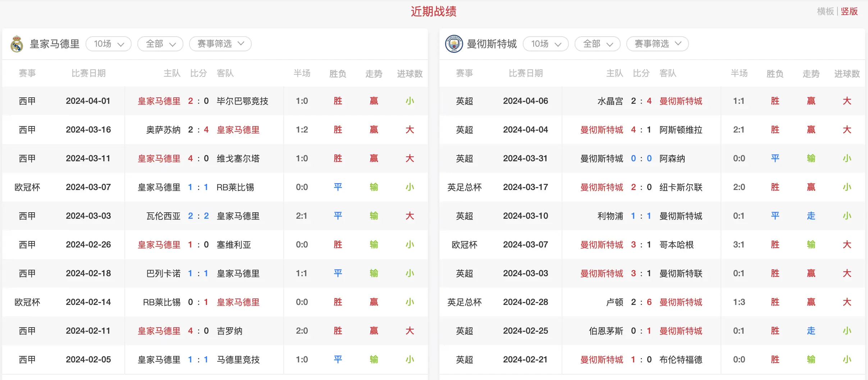Click 哥本哈根 in the 2024-03-07 match

[676, 245]
